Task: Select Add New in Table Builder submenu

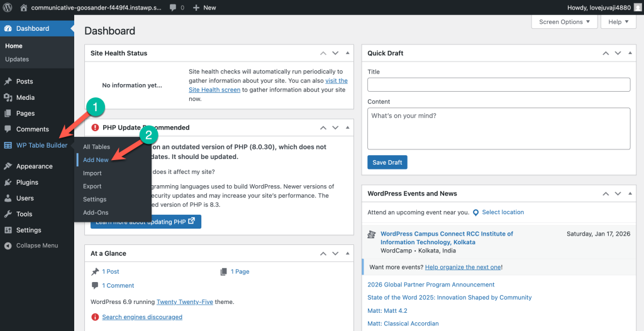Action: [96, 160]
